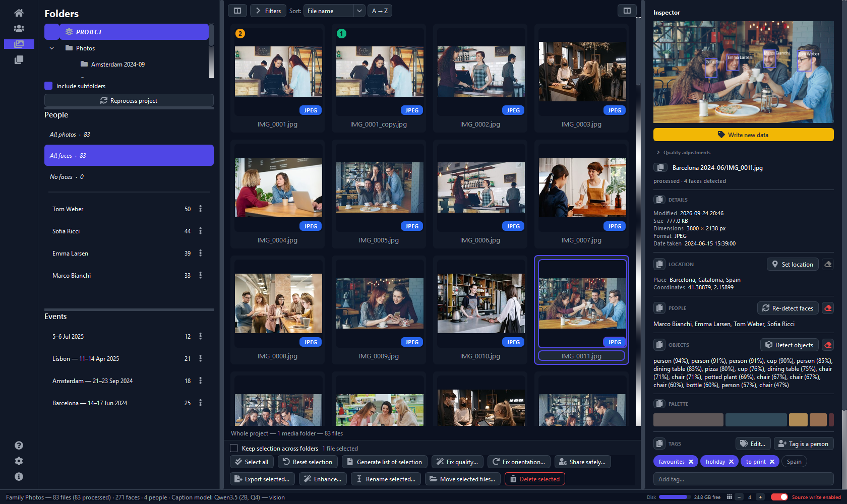
Task: Filter by Sofia Ricci
Action: 129,231
